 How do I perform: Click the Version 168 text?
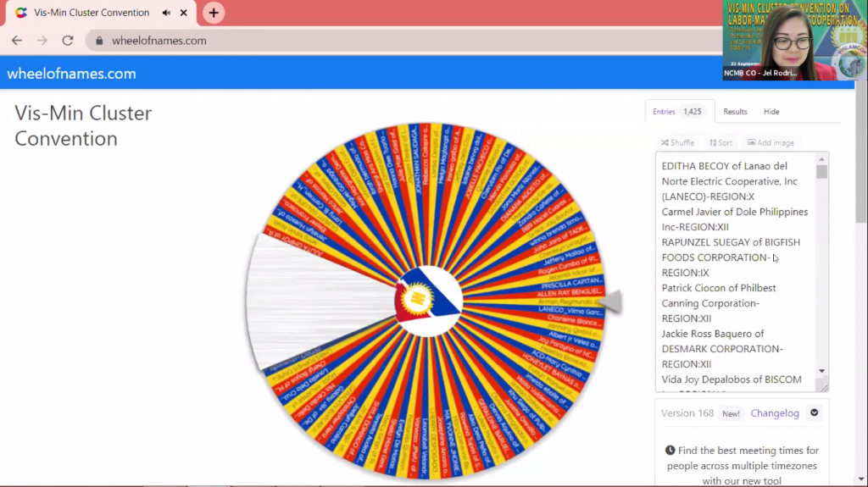[687, 413]
